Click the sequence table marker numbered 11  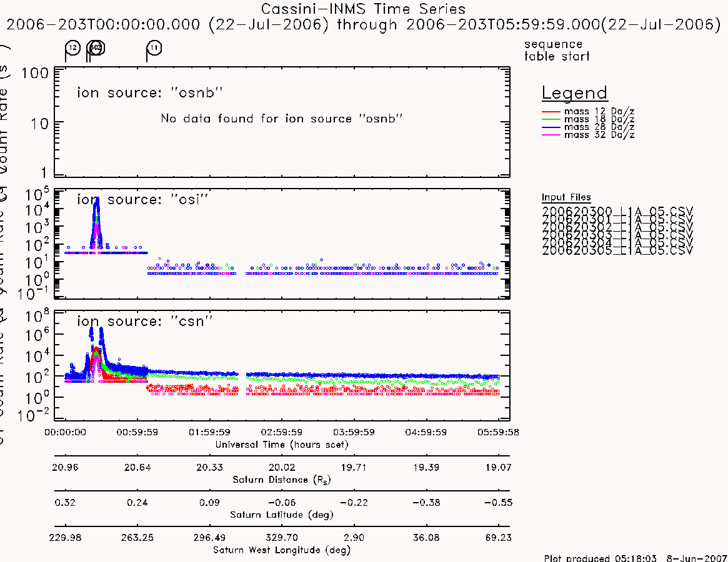click(154, 48)
